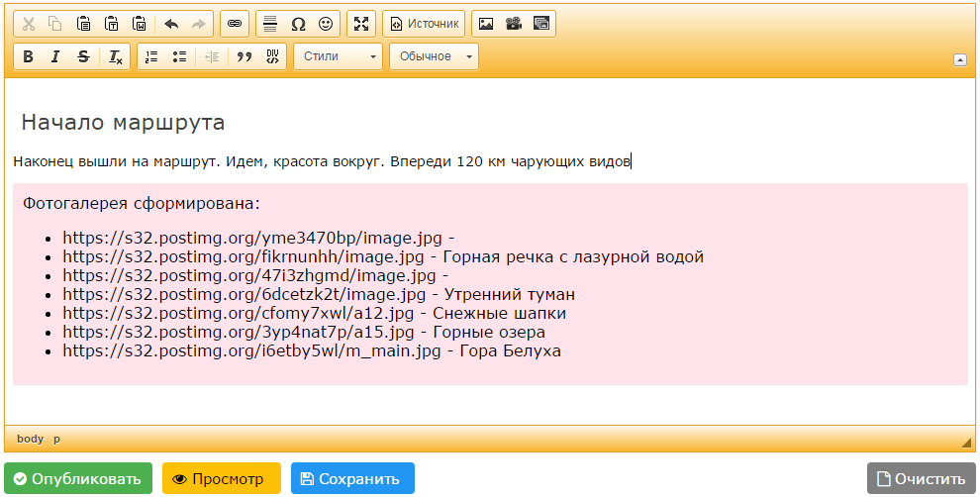Click the editor resize handle corner
The image size is (980, 497).
[967, 442]
